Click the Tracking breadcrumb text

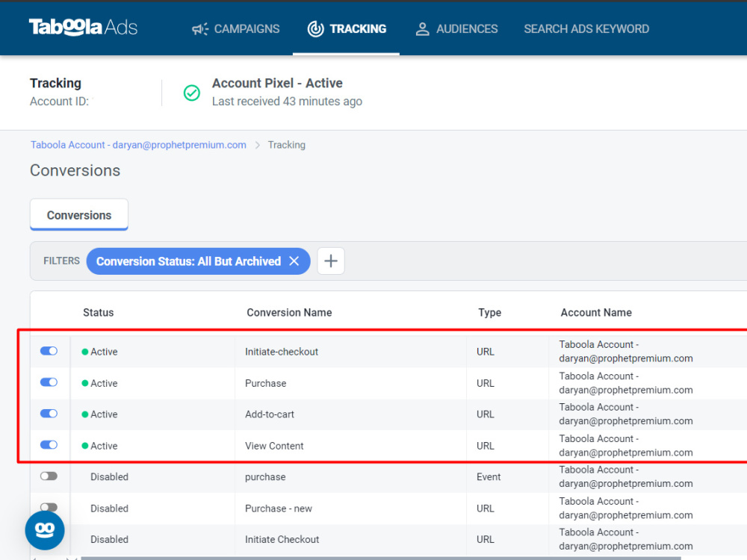[x=286, y=145]
